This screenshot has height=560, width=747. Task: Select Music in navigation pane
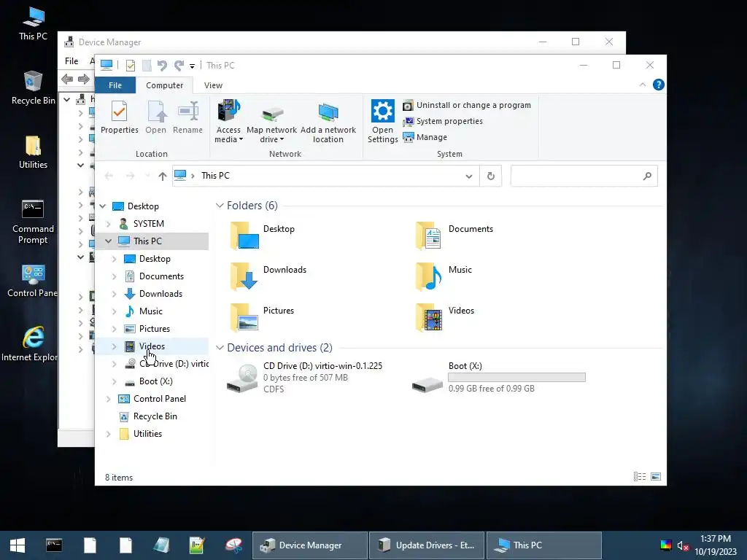point(150,311)
